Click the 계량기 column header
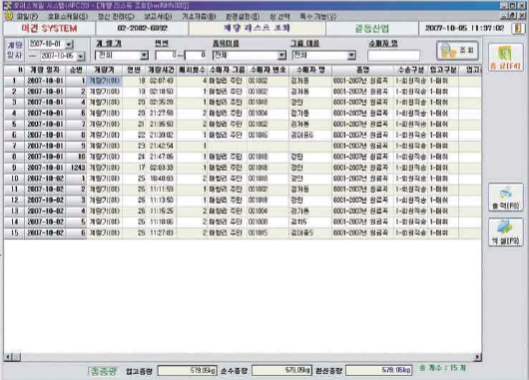529x380 pixels. coord(104,70)
